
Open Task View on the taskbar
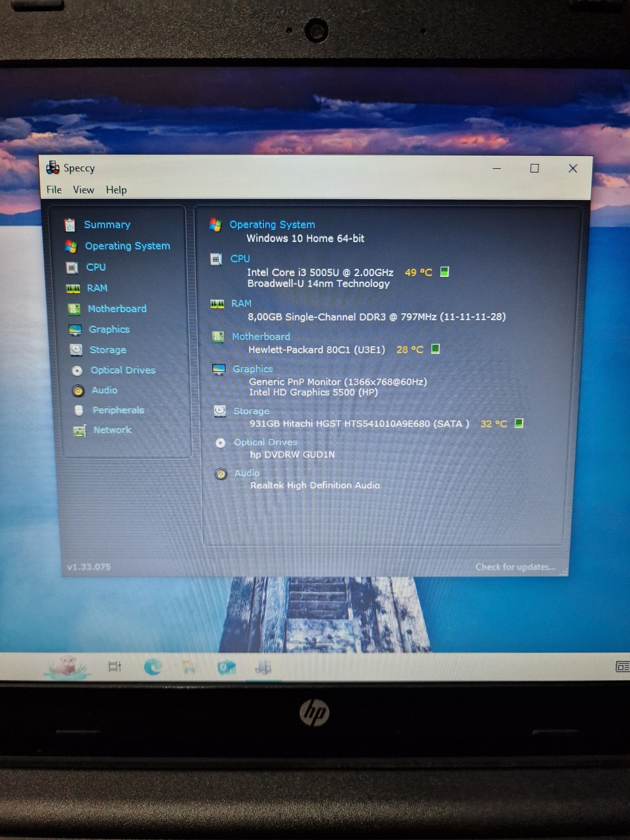coord(114,667)
